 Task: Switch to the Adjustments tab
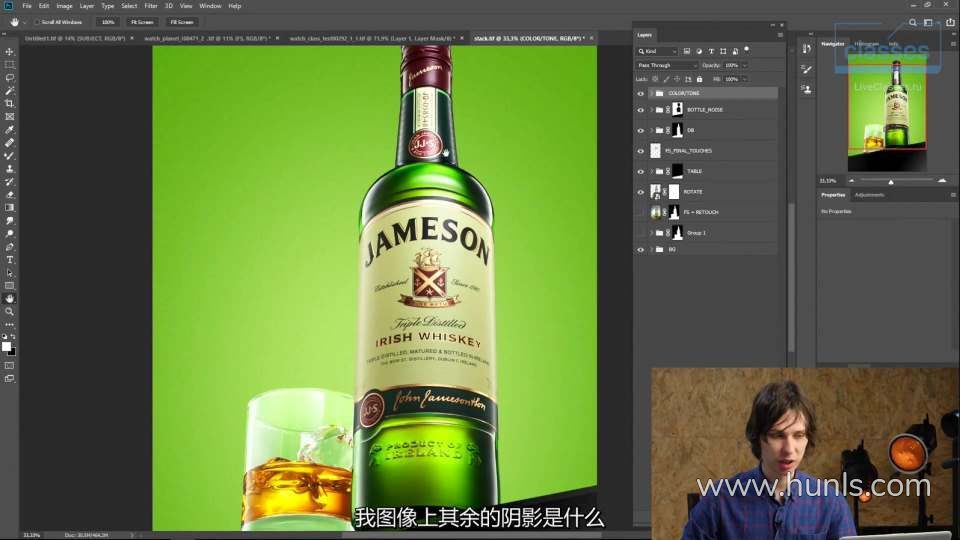tap(869, 195)
